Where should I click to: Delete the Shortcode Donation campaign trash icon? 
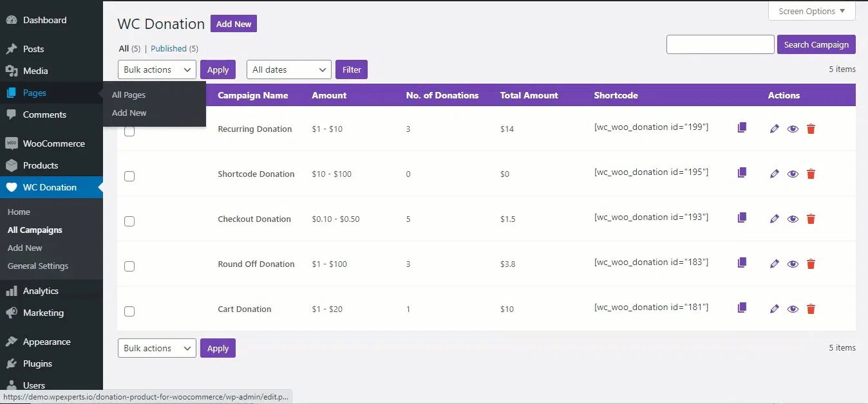tap(811, 174)
